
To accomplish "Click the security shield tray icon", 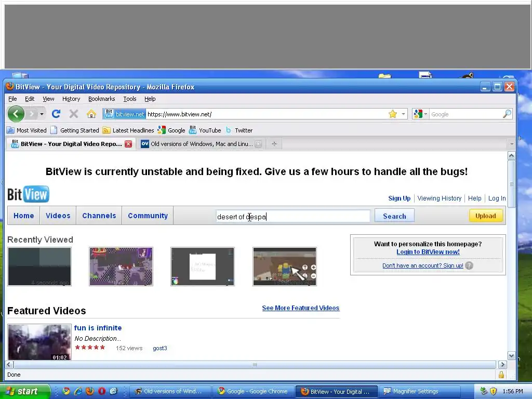I will (493, 391).
